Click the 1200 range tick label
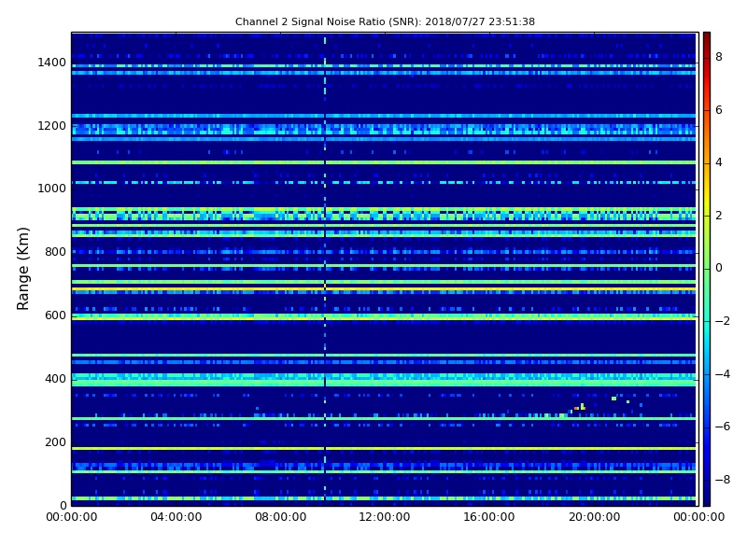The image size is (747, 560). (51, 126)
